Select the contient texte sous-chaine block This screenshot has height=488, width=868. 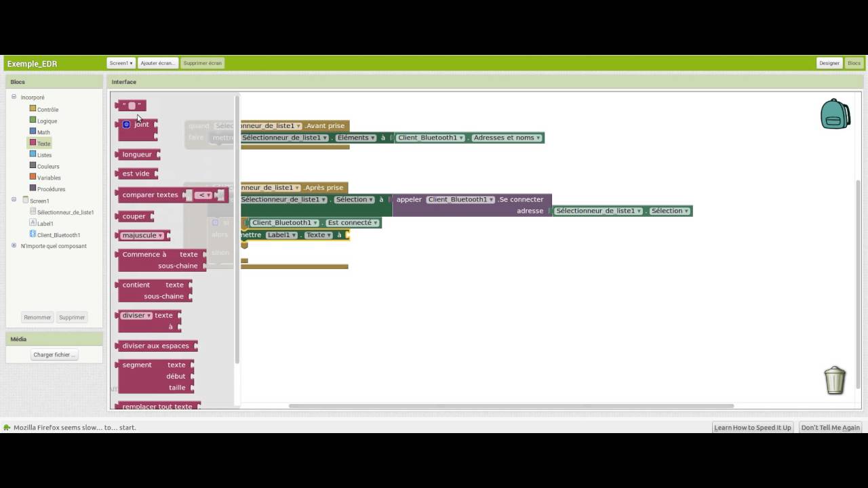point(155,290)
